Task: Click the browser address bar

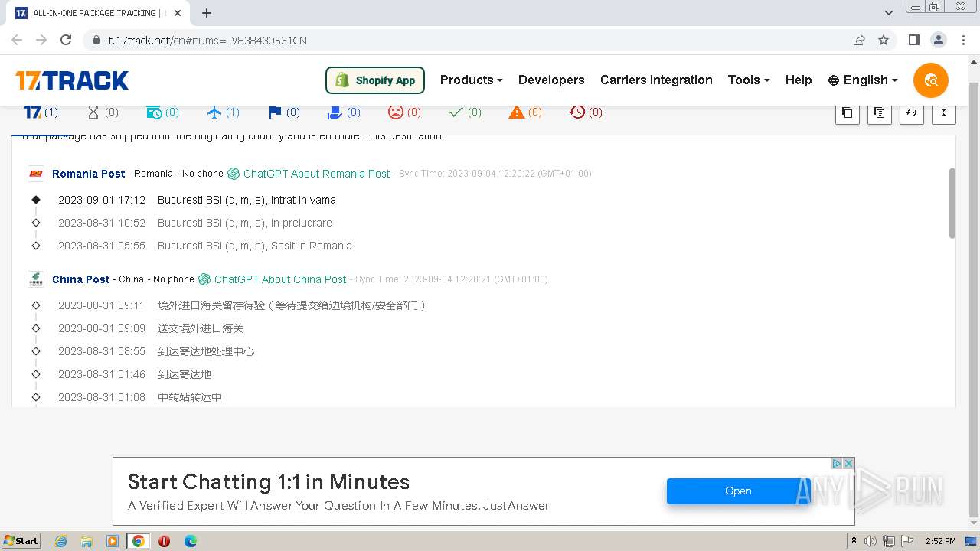Action: click(x=467, y=41)
